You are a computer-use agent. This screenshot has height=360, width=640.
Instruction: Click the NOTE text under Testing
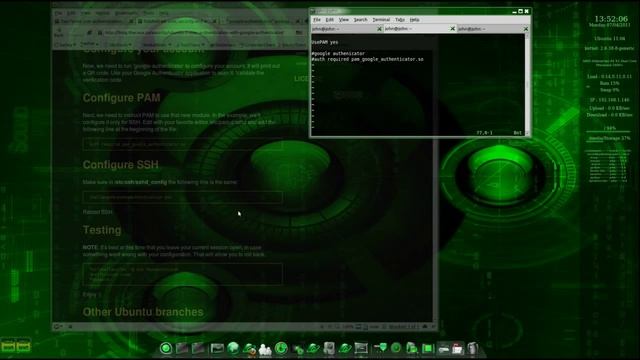[x=91, y=247]
